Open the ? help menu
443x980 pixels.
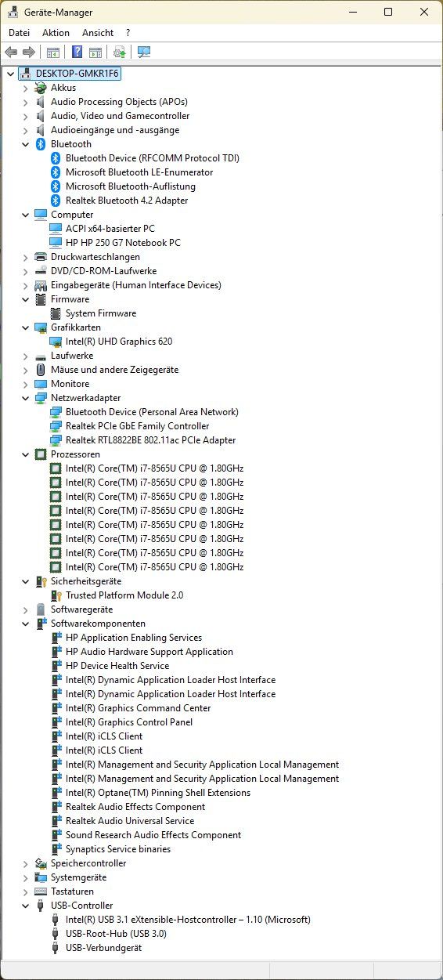pyautogui.click(x=128, y=33)
